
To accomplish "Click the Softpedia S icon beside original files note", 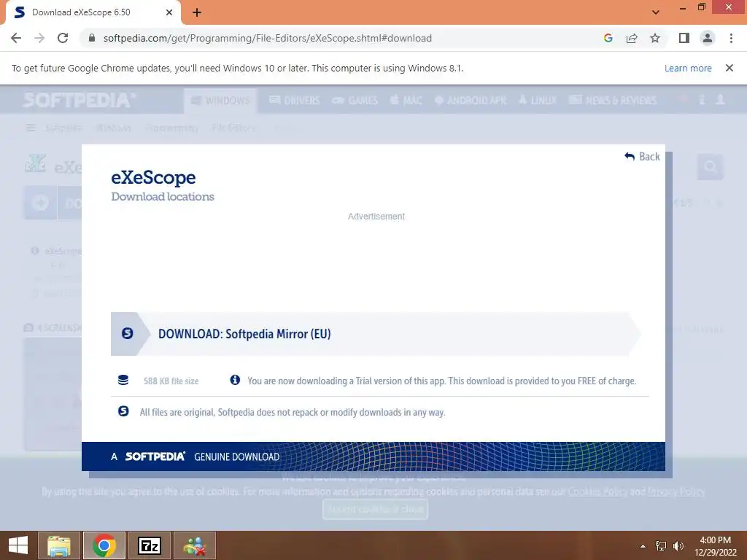I will (x=123, y=411).
